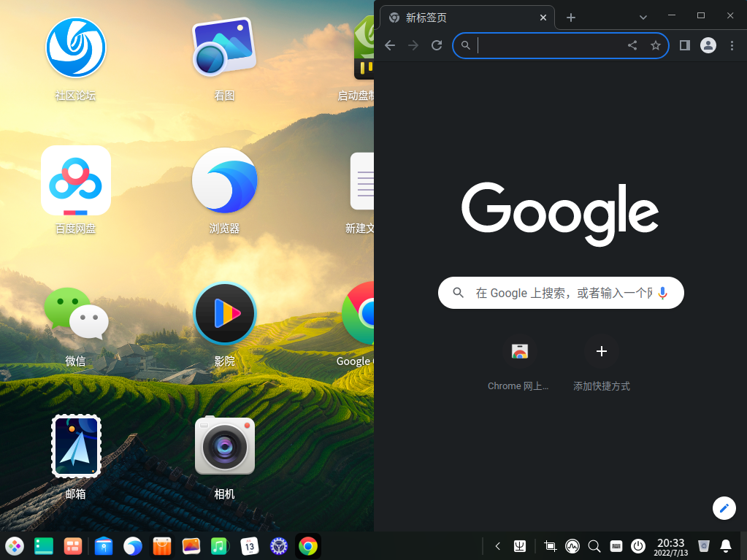
Task: Bookmark this tab with the star
Action: tap(656, 45)
